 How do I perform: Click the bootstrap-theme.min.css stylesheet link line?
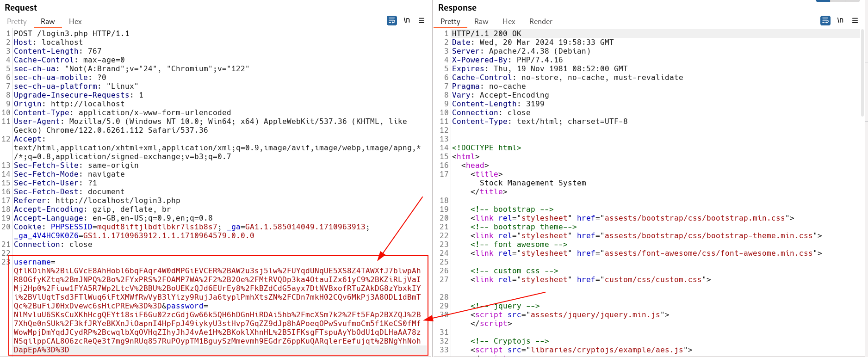646,236
